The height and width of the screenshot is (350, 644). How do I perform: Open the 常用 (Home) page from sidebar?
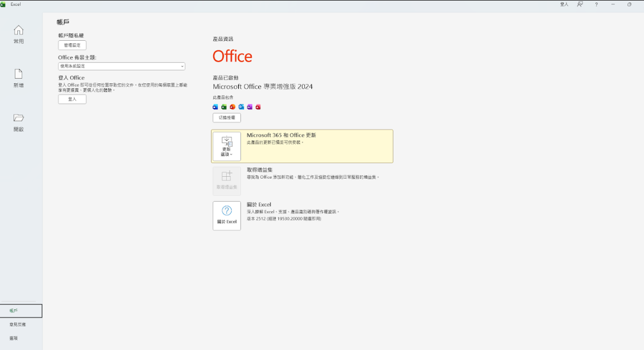pyautogui.click(x=18, y=34)
